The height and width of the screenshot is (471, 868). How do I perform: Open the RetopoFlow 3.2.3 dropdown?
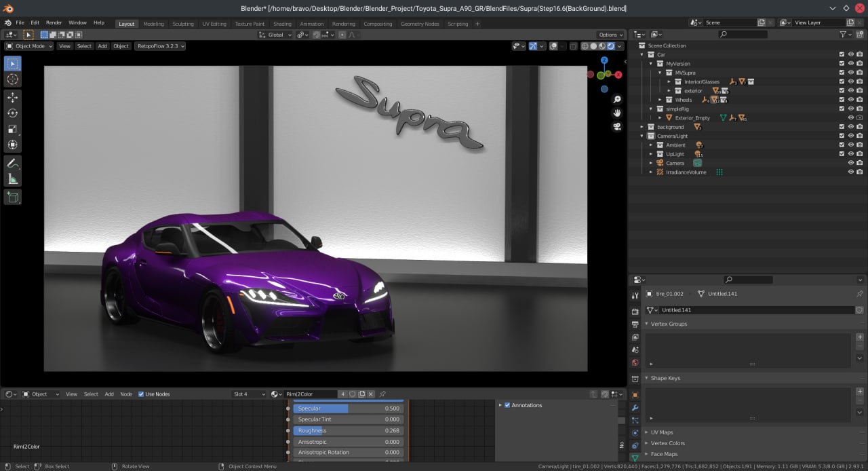click(160, 46)
